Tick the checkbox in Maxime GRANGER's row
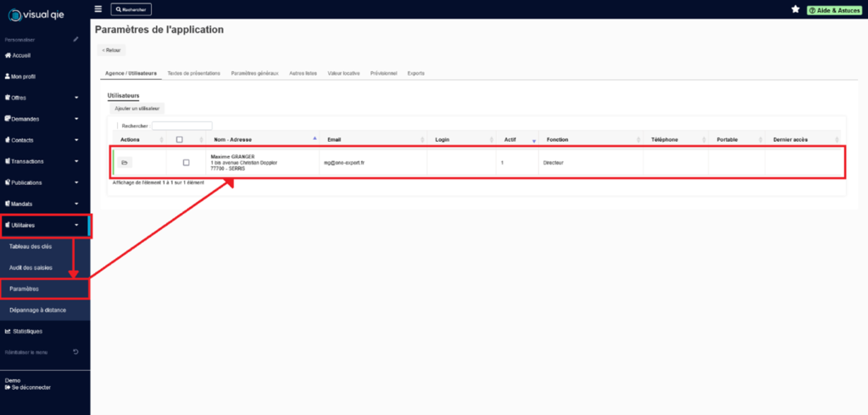868x415 pixels. [x=186, y=162]
